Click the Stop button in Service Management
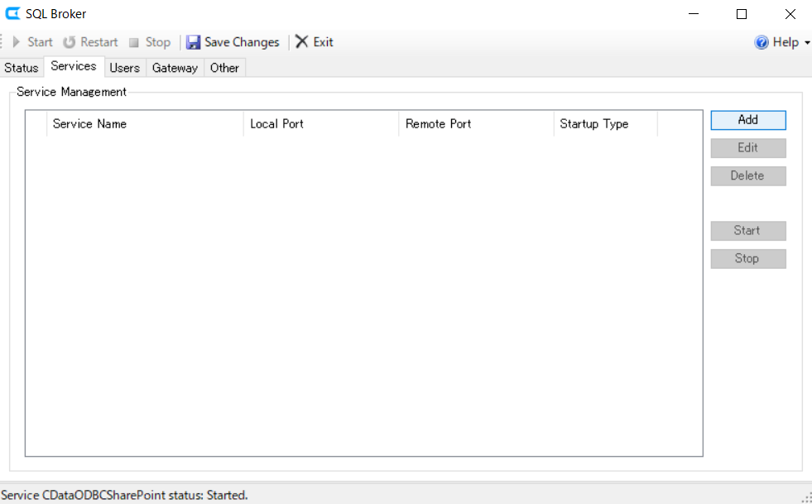This screenshot has height=504, width=812. (x=747, y=258)
